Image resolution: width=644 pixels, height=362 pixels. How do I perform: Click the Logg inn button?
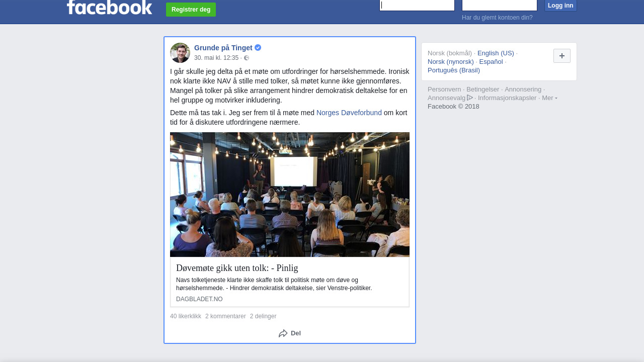coord(560,6)
